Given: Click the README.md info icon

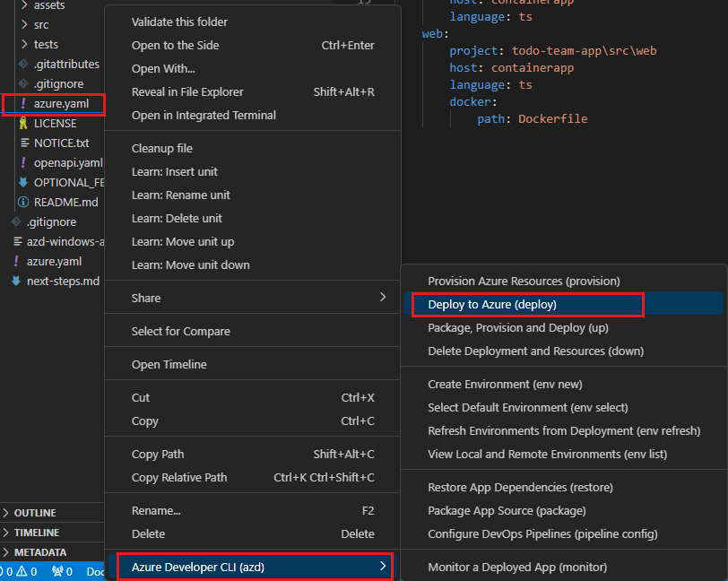Looking at the screenshot, I should [x=22, y=203].
